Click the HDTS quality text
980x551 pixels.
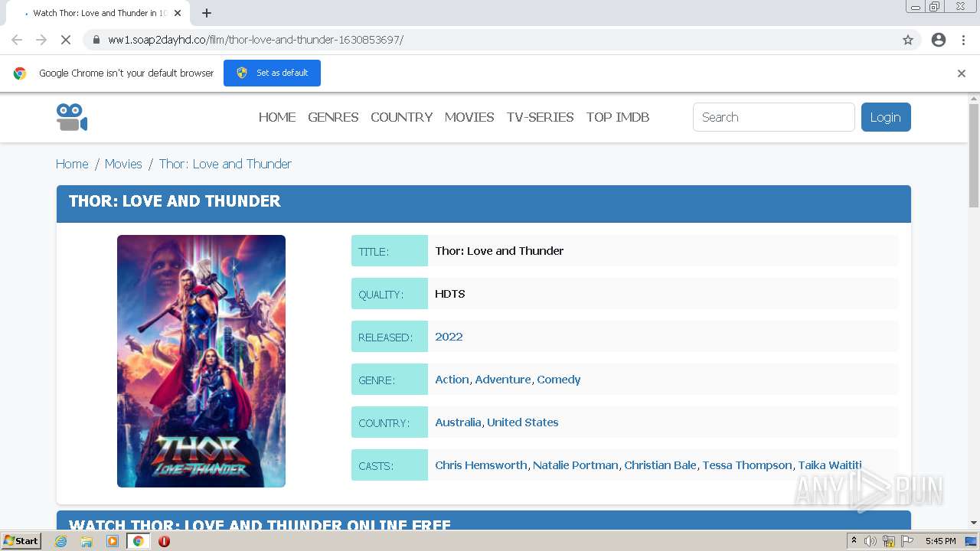click(x=450, y=294)
